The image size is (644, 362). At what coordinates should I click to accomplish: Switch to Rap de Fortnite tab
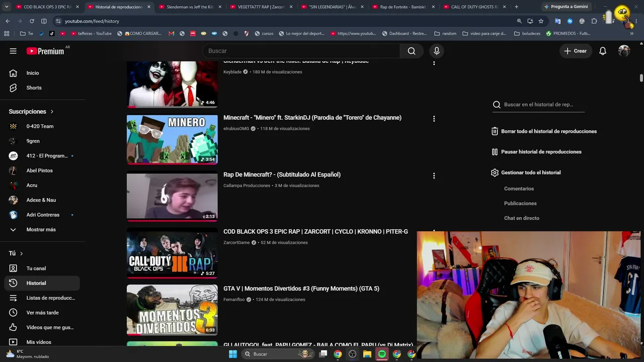coord(404,7)
